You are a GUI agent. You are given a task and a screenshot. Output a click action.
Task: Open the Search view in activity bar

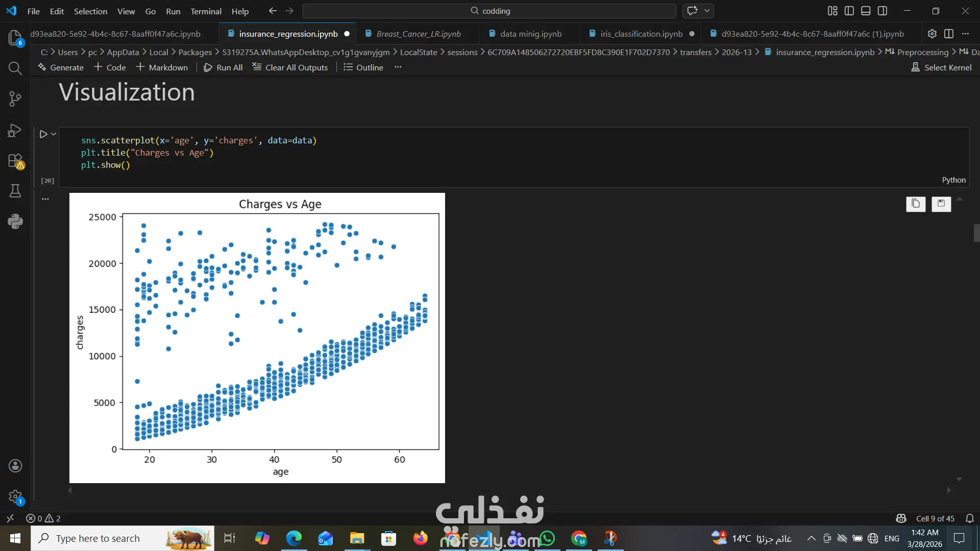tap(15, 68)
